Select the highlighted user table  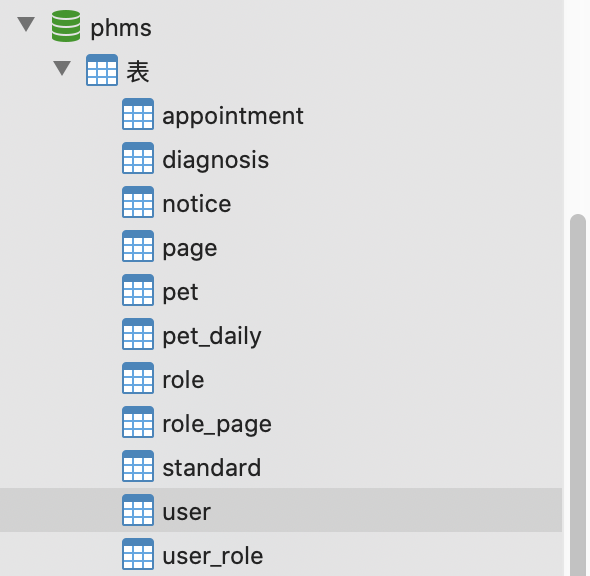click(x=281, y=510)
